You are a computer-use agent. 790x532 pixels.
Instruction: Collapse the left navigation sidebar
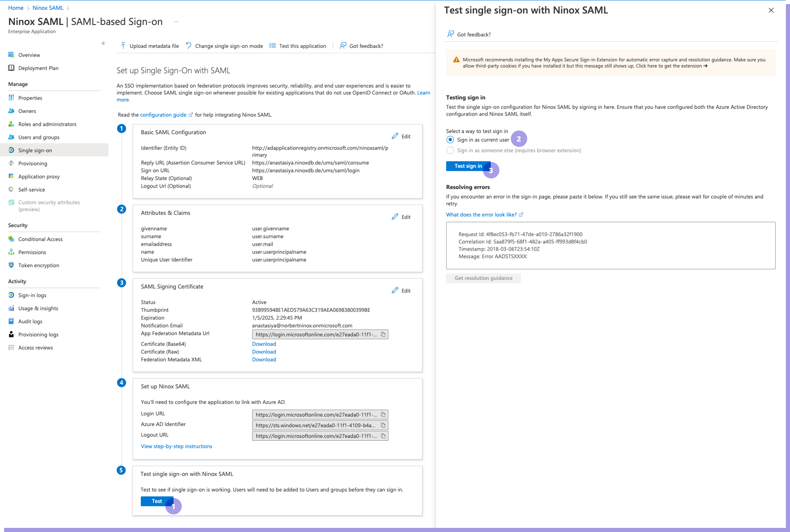point(103,43)
